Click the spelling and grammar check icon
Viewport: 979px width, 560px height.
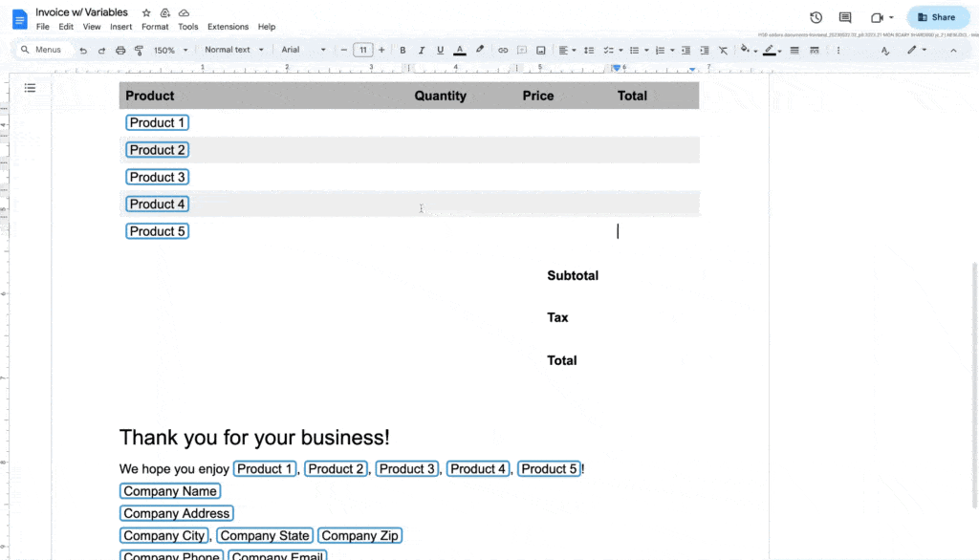point(885,51)
